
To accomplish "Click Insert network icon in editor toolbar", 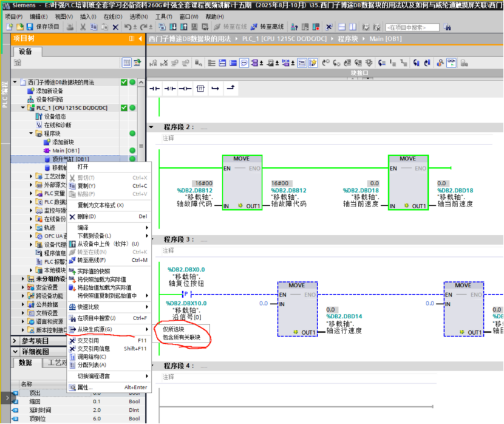I will (153, 63).
